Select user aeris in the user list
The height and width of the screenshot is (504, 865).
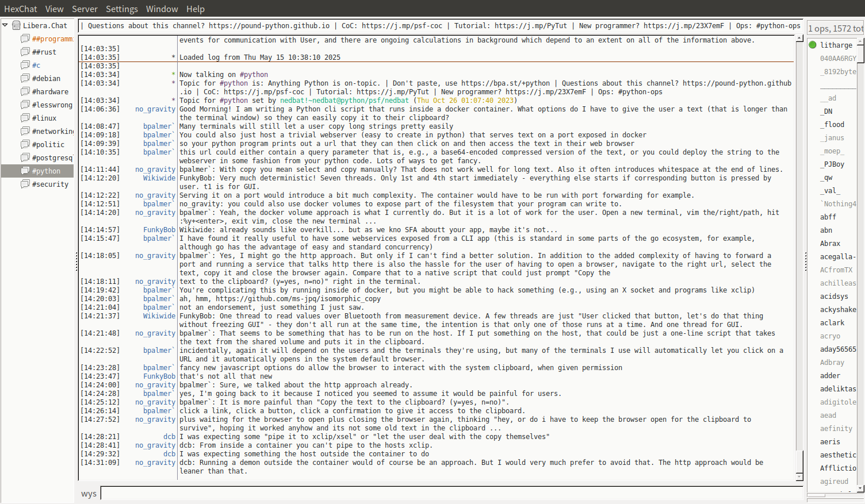(830, 441)
